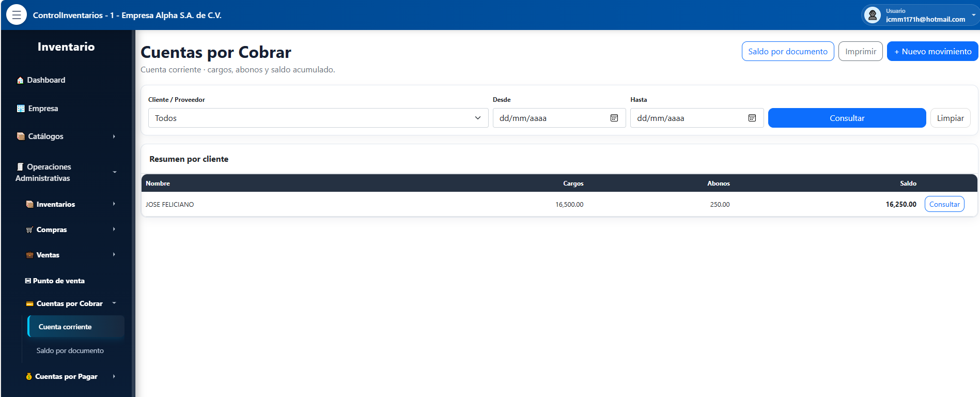
Task: Click the Ventas briefcase icon
Action: pyautogui.click(x=29, y=255)
